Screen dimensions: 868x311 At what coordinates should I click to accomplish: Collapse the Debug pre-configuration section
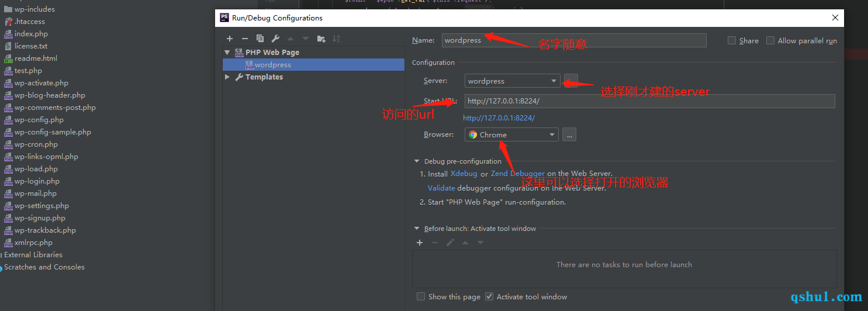[x=417, y=161]
